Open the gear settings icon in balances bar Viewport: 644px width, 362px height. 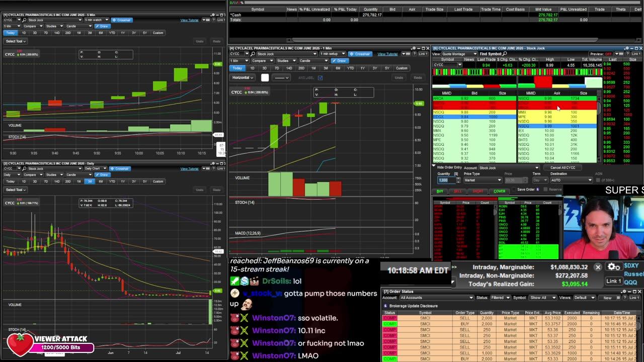pyautogui.click(x=613, y=267)
